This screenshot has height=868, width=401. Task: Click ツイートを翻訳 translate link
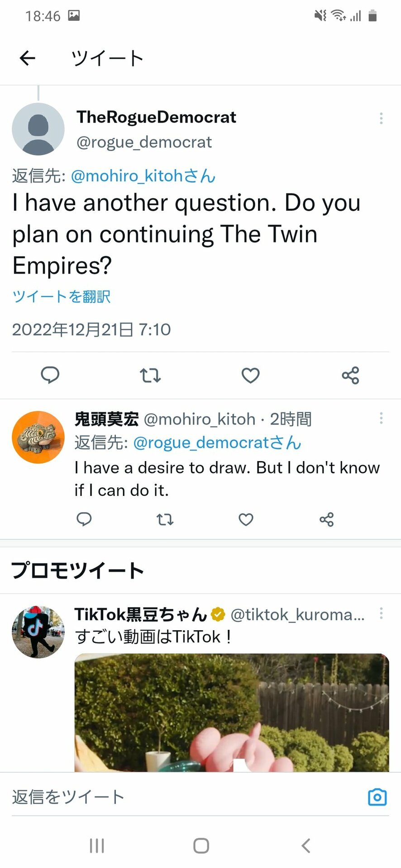(x=62, y=297)
